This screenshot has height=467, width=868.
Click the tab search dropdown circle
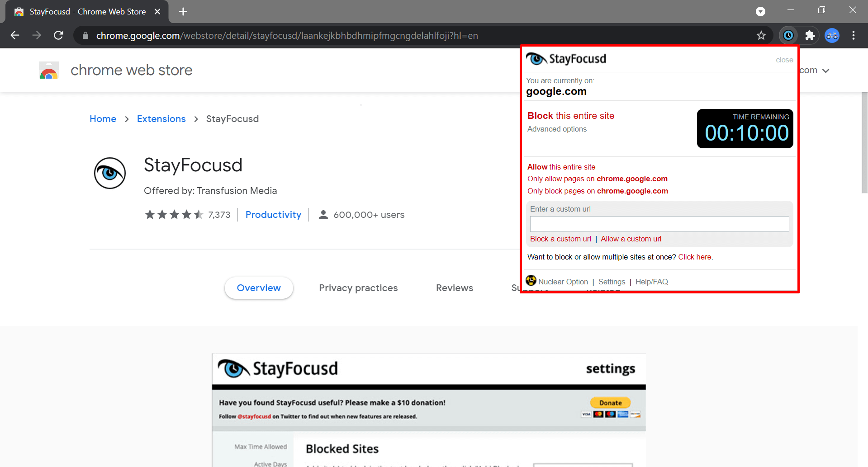pyautogui.click(x=761, y=11)
